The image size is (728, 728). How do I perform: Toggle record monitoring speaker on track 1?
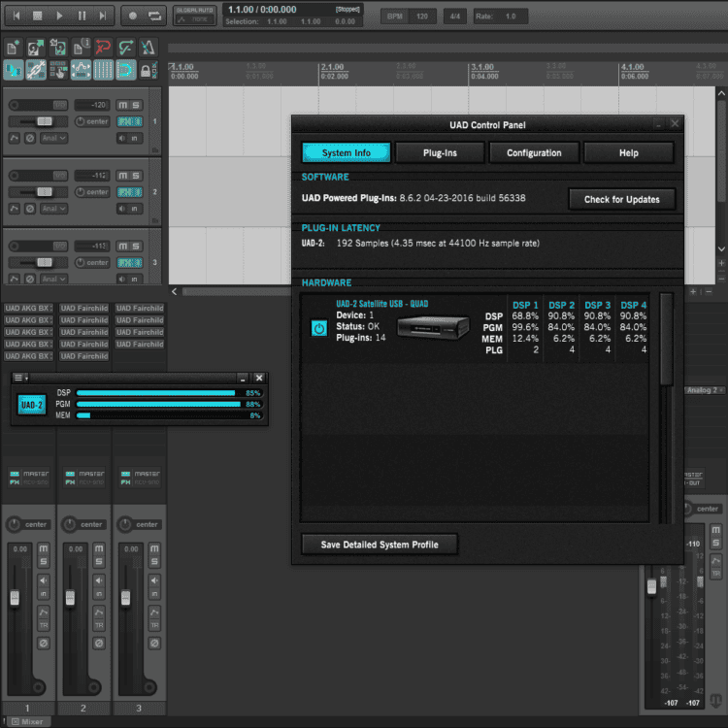(x=122, y=138)
